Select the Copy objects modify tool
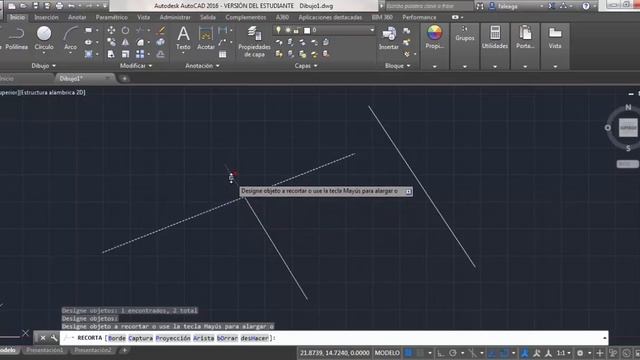The height and width of the screenshot is (360, 640). 111,42
